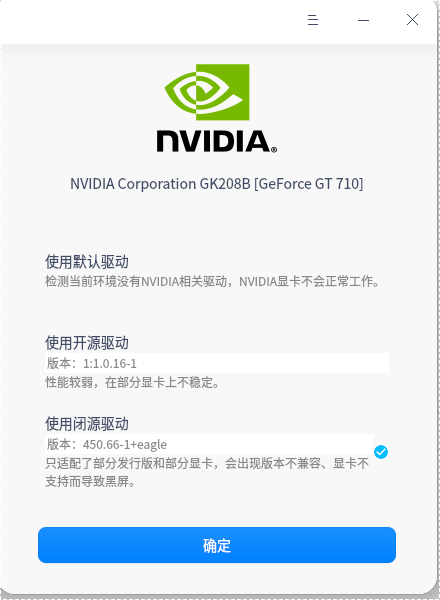The image size is (440, 600).
Task: Click the closed-source driver warning text
Action: point(207,473)
